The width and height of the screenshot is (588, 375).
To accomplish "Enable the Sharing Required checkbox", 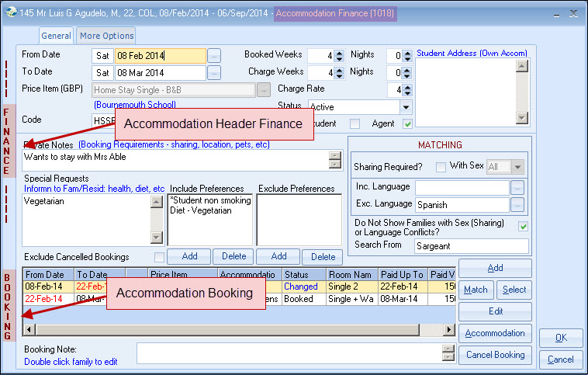I will pyautogui.click(x=441, y=167).
